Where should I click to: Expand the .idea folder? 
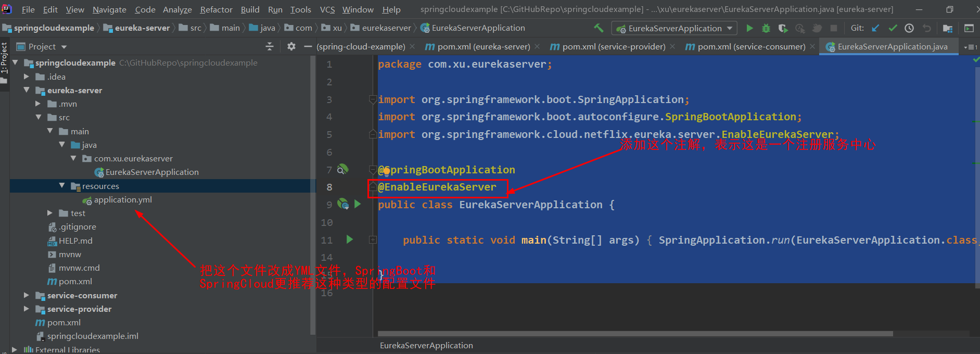click(x=27, y=77)
